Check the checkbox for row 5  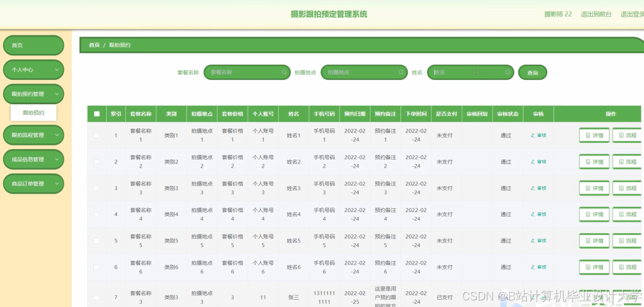coord(96,241)
